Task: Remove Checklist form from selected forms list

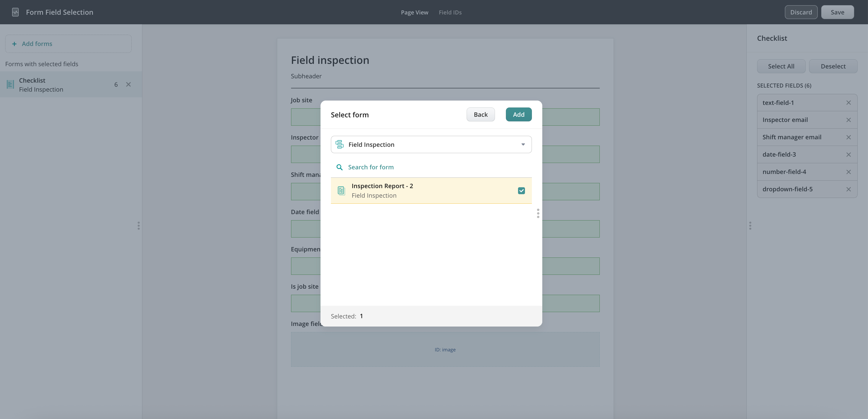Action: point(128,85)
